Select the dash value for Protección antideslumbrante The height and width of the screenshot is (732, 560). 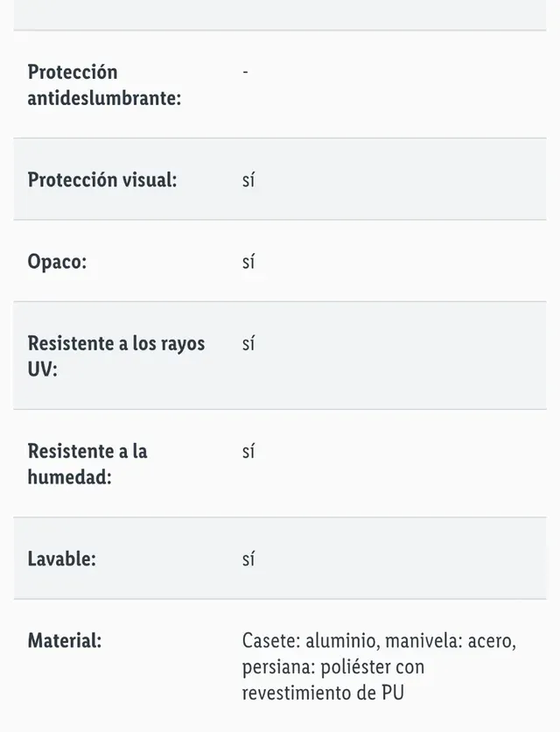coord(245,72)
